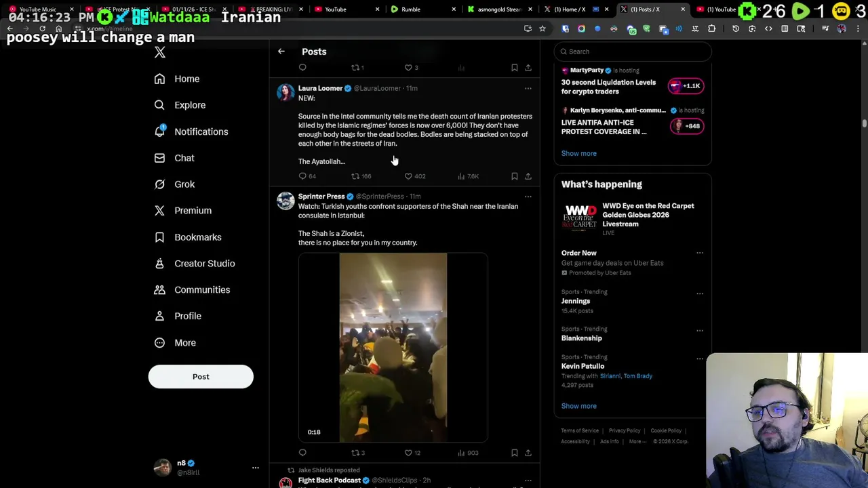Open the n8 account switcher menu
This screenshot has width=868, height=488.
pos(255,468)
